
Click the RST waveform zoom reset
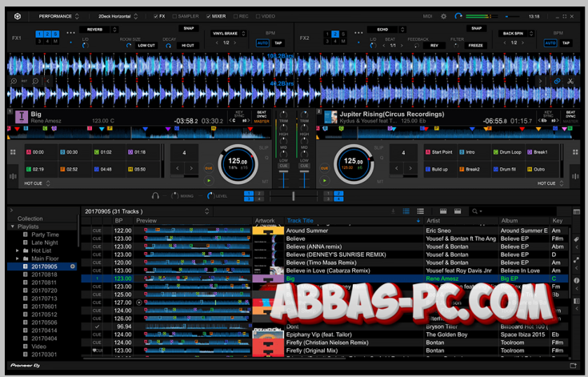[x=24, y=81]
